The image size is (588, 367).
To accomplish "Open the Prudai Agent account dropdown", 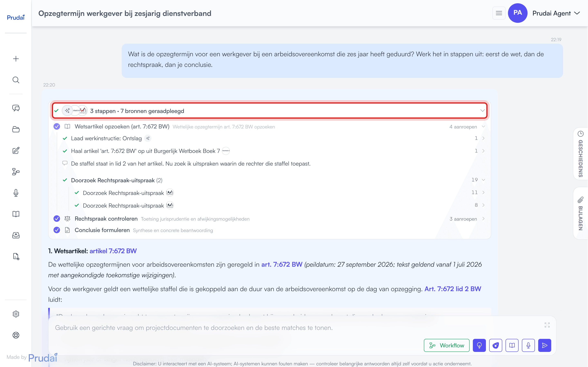I will pyautogui.click(x=556, y=13).
